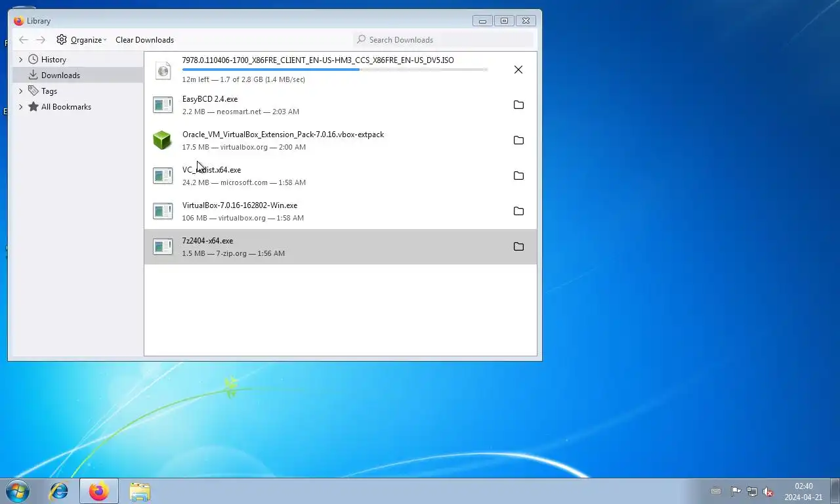840x504 pixels.
Task: Select the VC_redist.x64.exe file name
Action: pyautogui.click(x=211, y=170)
